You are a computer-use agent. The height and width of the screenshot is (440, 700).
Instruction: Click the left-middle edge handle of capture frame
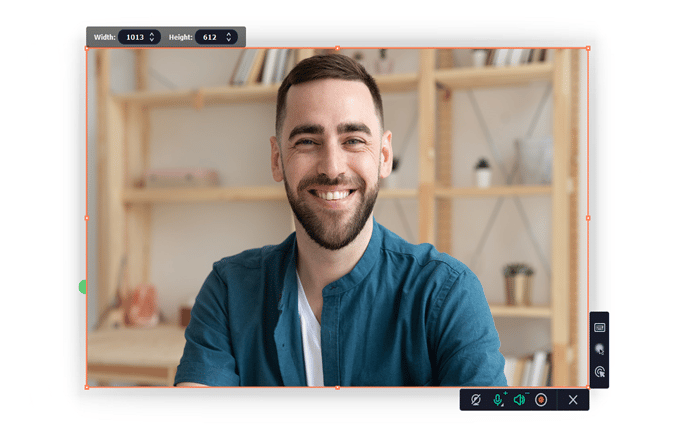[x=87, y=218]
